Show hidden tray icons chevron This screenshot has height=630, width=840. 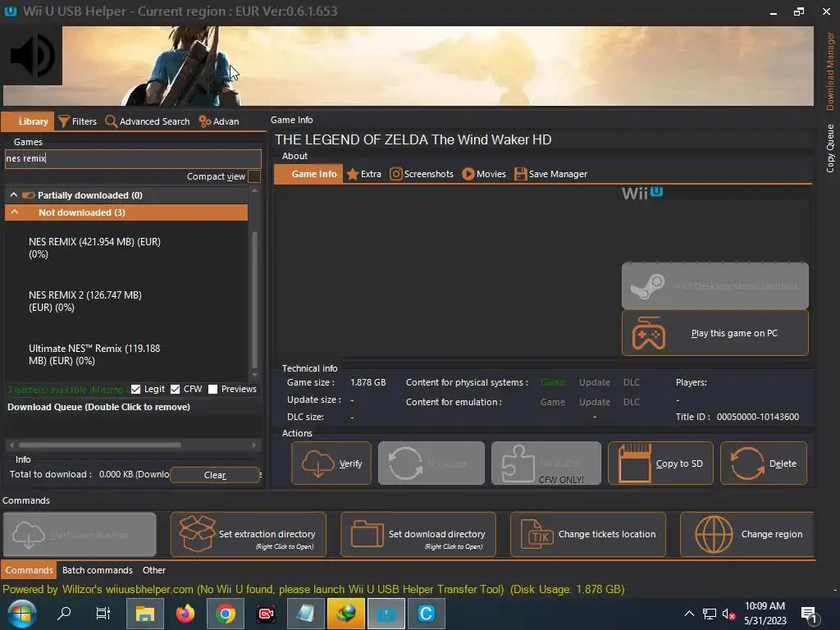(689, 614)
